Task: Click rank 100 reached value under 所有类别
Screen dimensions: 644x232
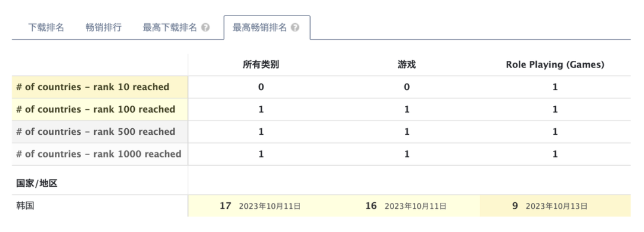Action: click(x=261, y=109)
